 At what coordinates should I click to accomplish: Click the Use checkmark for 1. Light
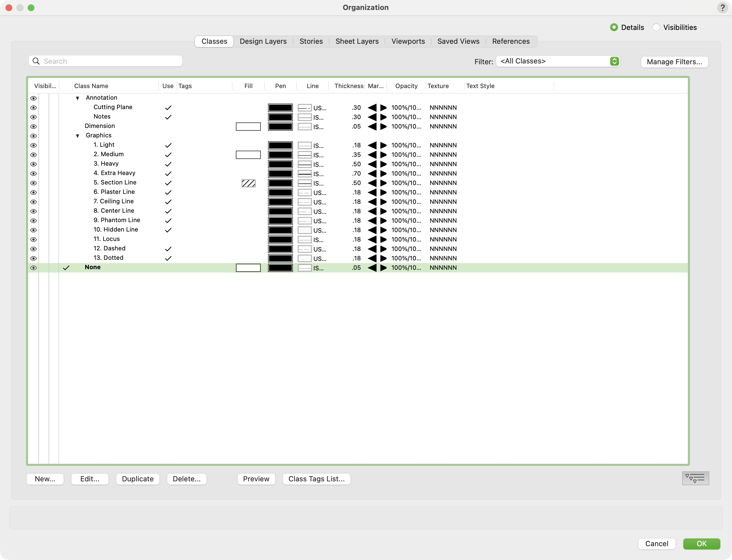click(x=168, y=145)
